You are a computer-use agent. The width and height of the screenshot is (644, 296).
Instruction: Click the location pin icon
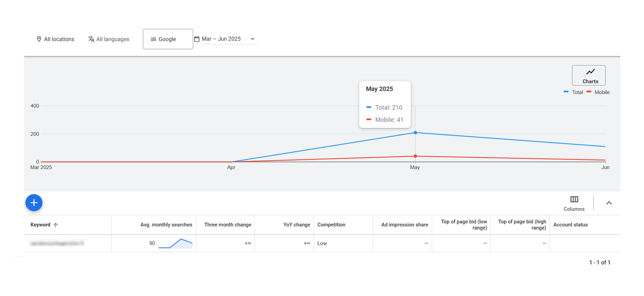coord(39,39)
